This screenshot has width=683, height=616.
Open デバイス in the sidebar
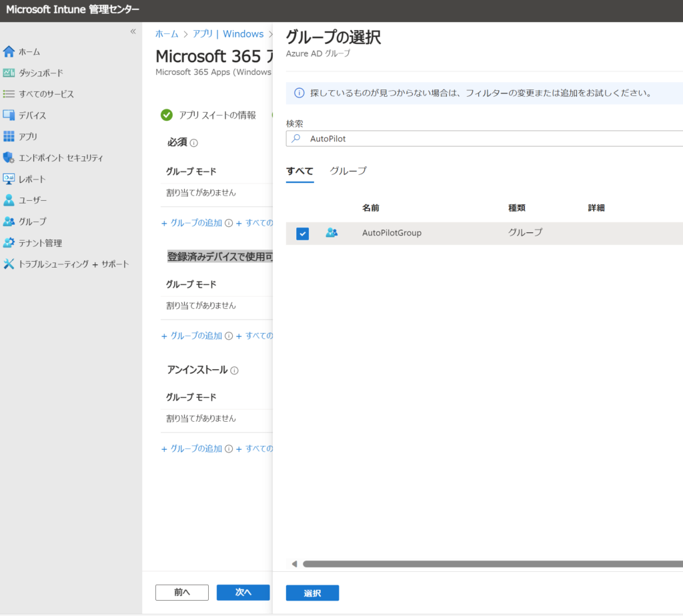[x=32, y=115]
